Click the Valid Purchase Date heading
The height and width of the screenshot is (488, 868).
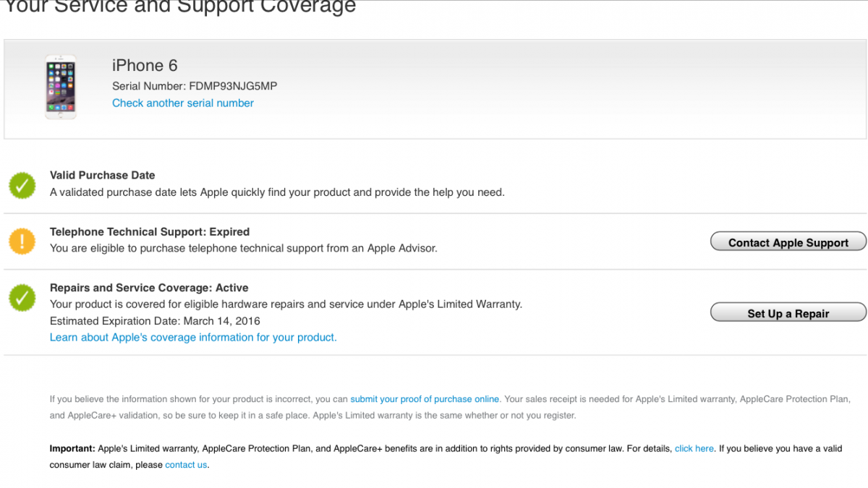pos(103,175)
